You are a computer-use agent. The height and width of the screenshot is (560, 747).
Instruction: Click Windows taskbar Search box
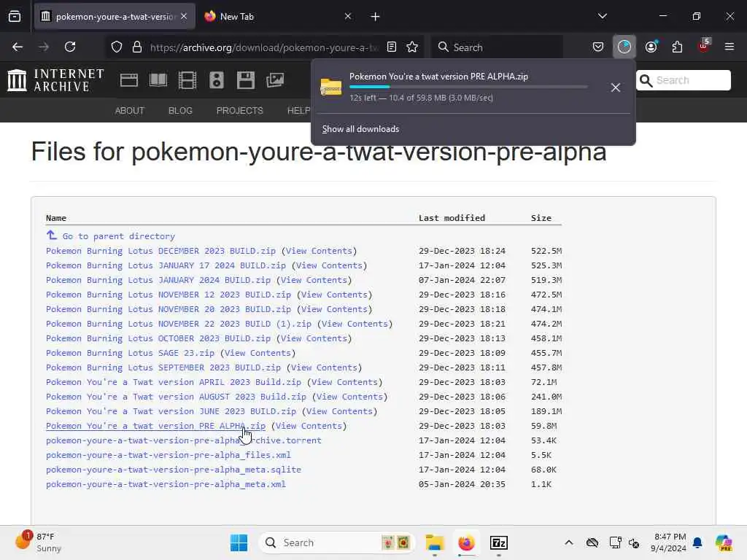click(x=336, y=542)
